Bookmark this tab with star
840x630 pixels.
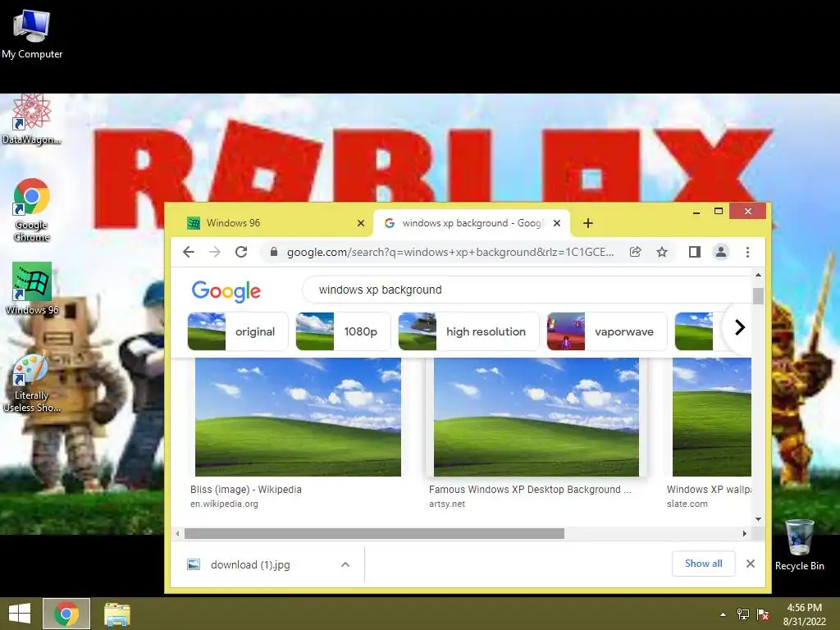coord(662,252)
